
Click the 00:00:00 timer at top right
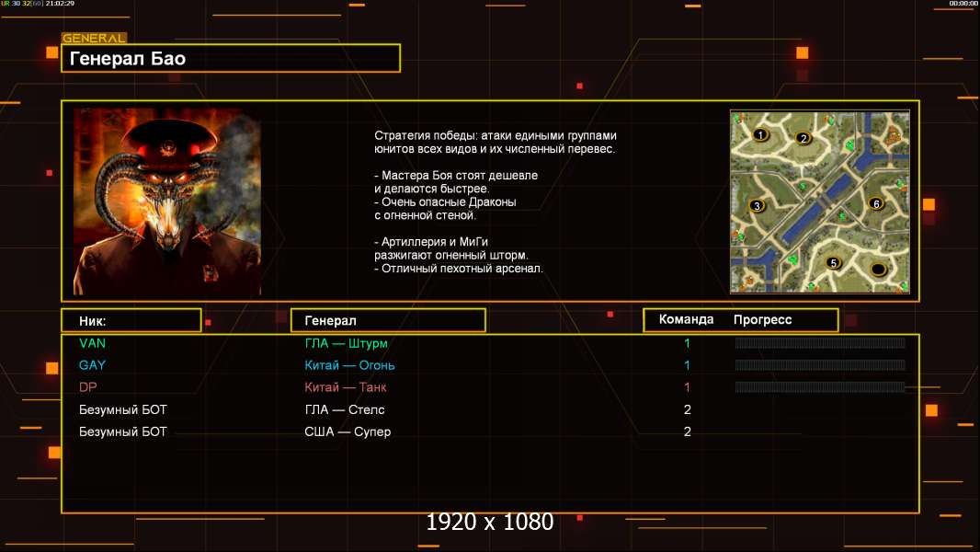[963, 3]
